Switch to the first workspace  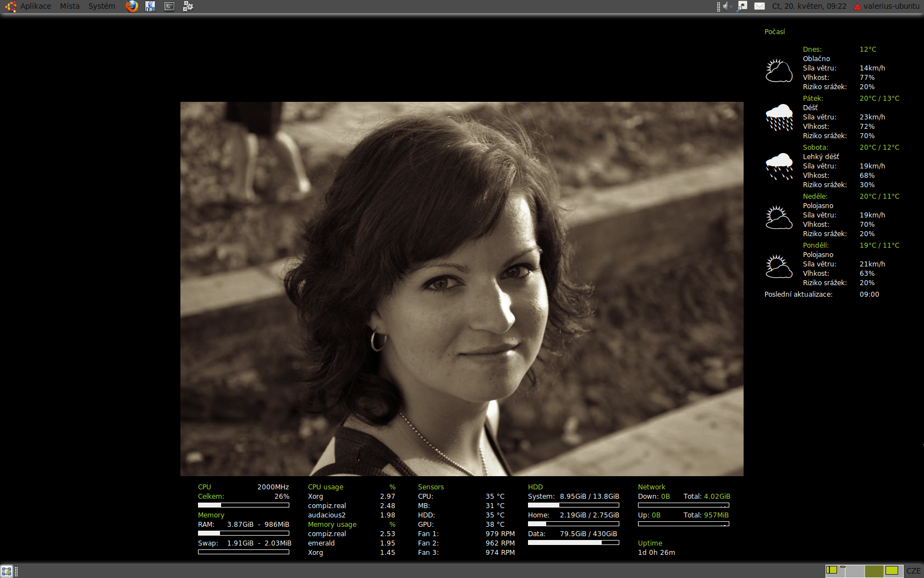tap(835, 571)
